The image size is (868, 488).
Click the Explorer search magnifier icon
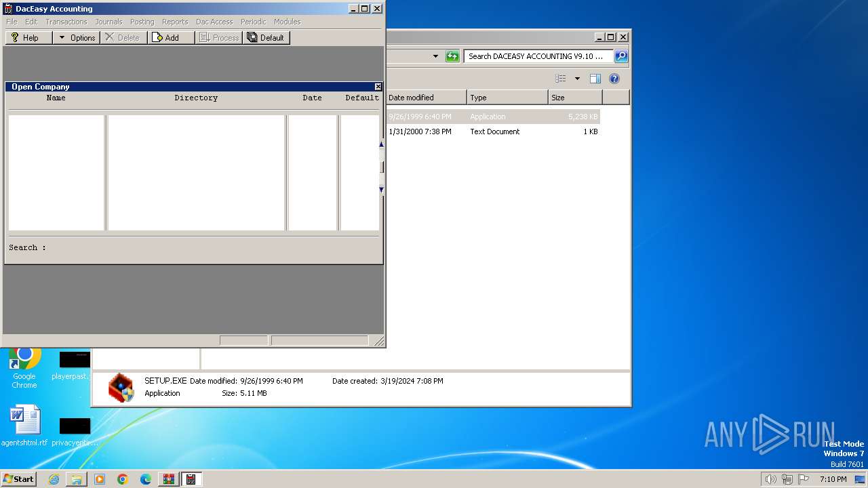[x=621, y=56]
